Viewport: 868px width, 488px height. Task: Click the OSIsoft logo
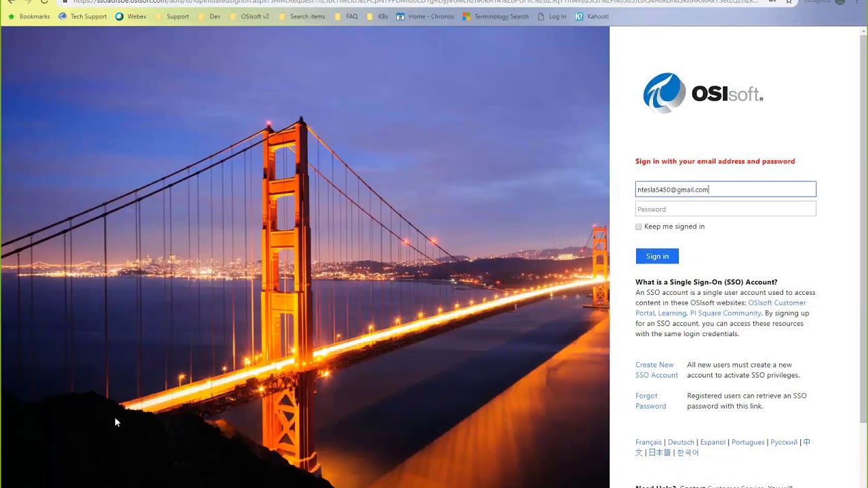(x=703, y=93)
